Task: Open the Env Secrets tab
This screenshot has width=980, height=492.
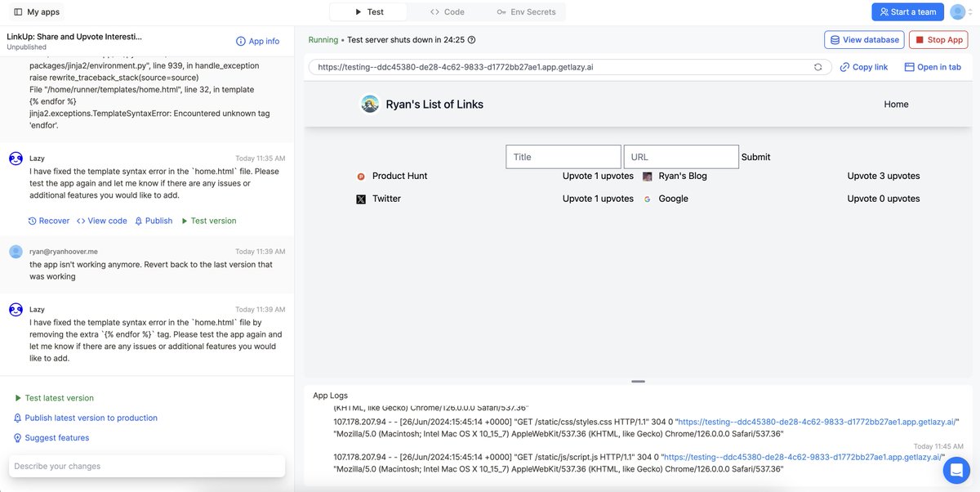Action: coord(526,12)
